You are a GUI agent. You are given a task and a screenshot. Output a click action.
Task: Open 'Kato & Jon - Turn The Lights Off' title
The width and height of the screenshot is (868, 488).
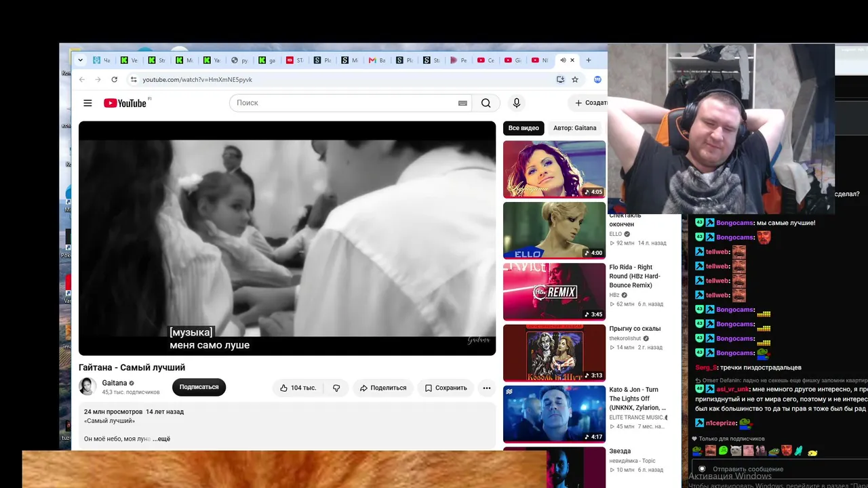(x=637, y=399)
